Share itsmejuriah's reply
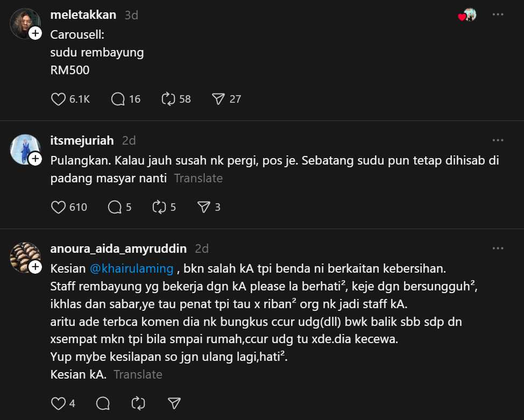524x420 pixels. coord(203,207)
